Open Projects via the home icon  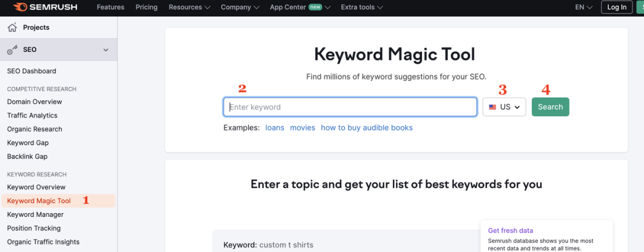12,27
